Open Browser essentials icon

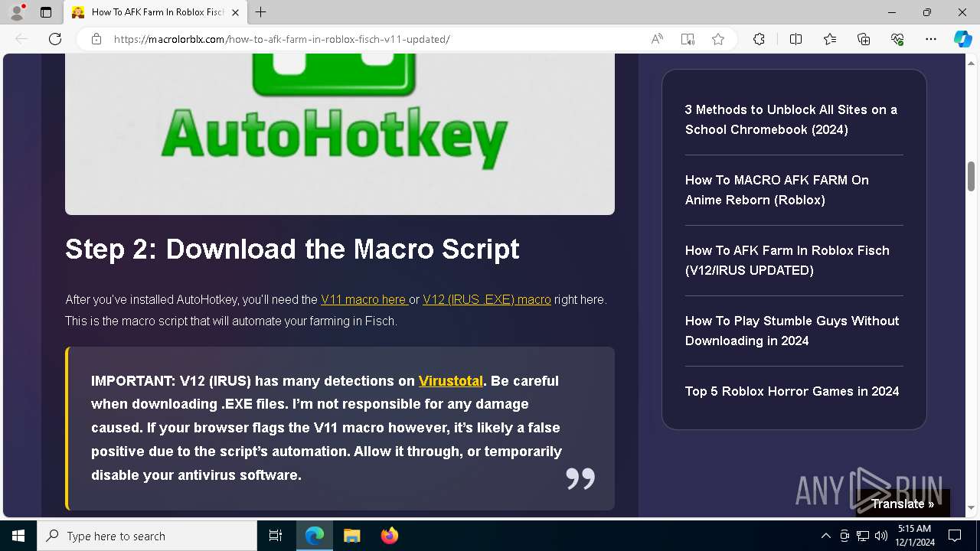897,39
